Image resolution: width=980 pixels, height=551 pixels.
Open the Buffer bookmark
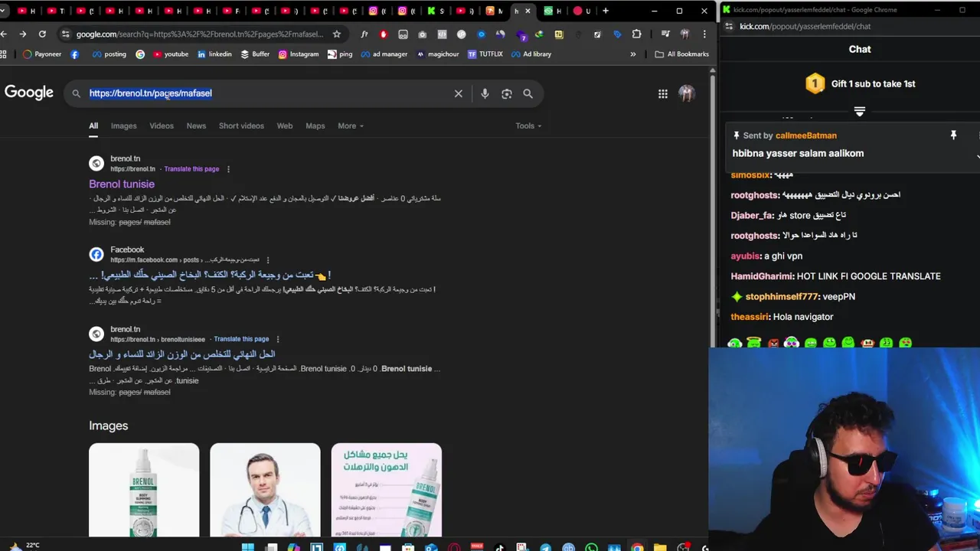pos(255,54)
